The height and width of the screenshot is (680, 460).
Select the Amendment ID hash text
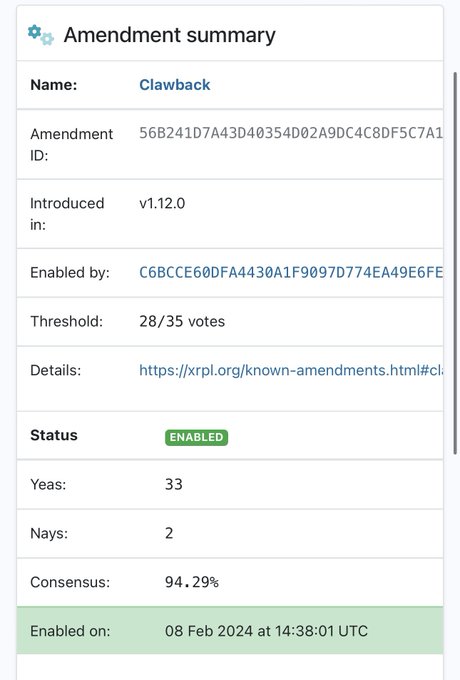291,133
